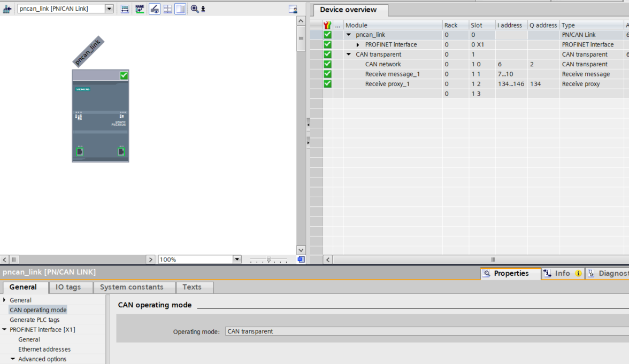Select the Device overview tab
The height and width of the screenshot is (364, 629).
(348, 10)
